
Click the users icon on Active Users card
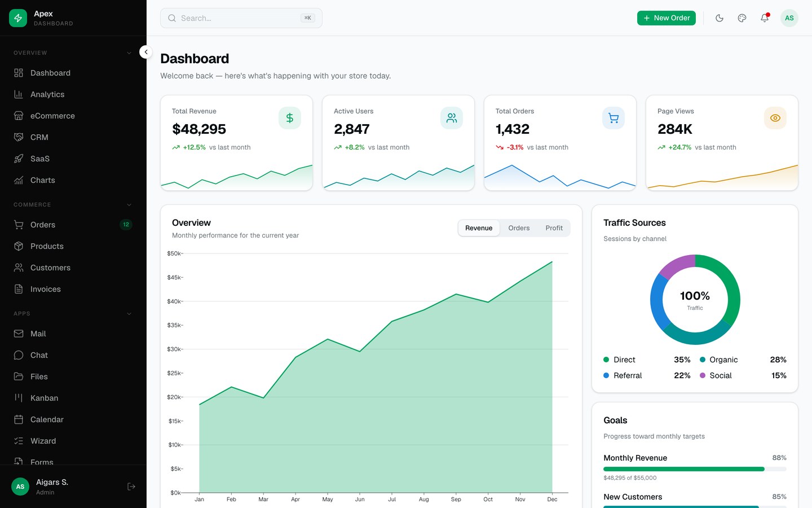pyautogui.click(x=452, y=118)
